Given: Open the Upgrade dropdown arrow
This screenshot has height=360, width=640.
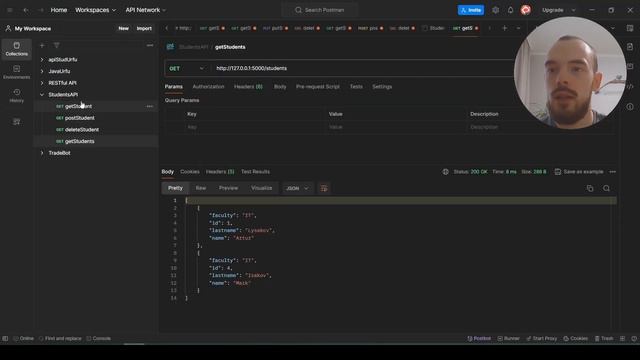Looking at the screenshot, I should [x=573, y=10].
